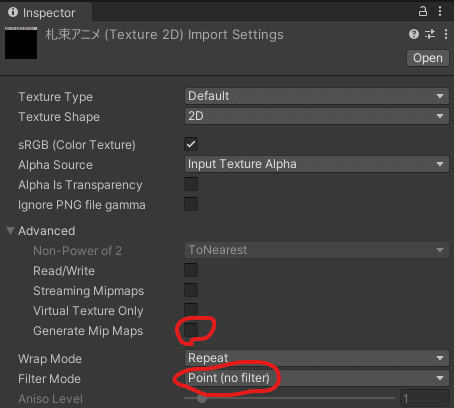Lock the Inspector panel

pyautogui.click(x=423, y=11)
